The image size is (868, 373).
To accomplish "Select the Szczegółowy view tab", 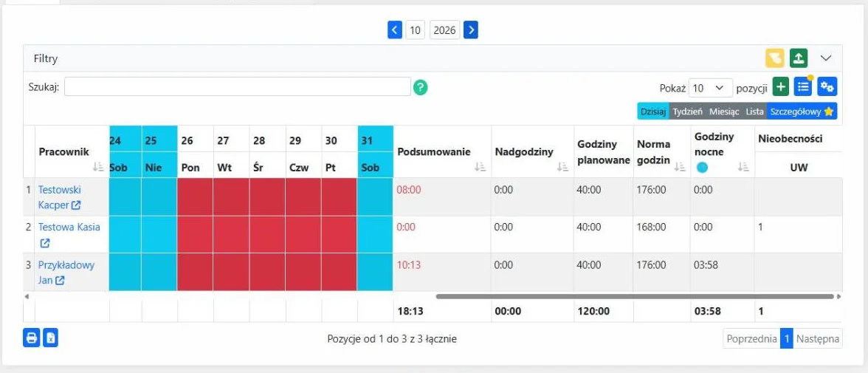I will [802, 112].
